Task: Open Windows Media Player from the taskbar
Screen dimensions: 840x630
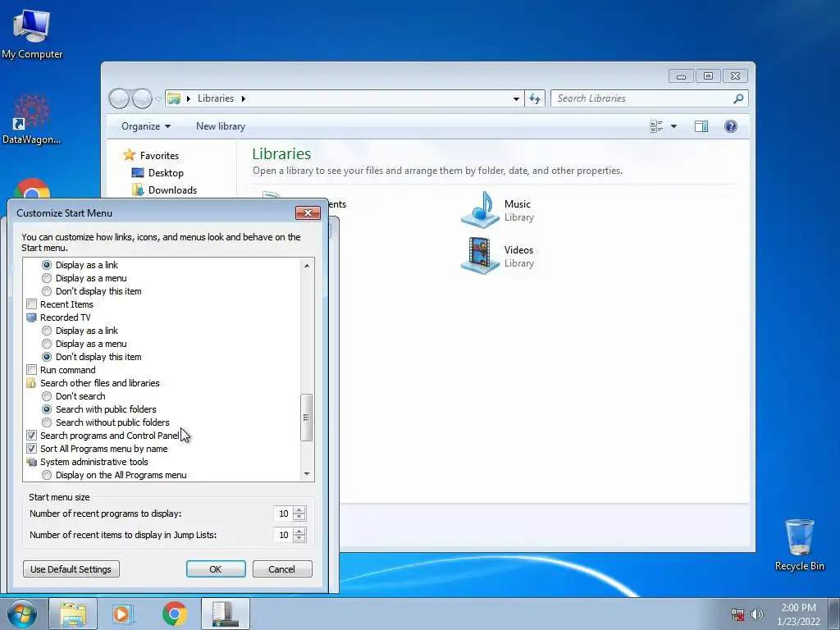Action: coord(123,614)
